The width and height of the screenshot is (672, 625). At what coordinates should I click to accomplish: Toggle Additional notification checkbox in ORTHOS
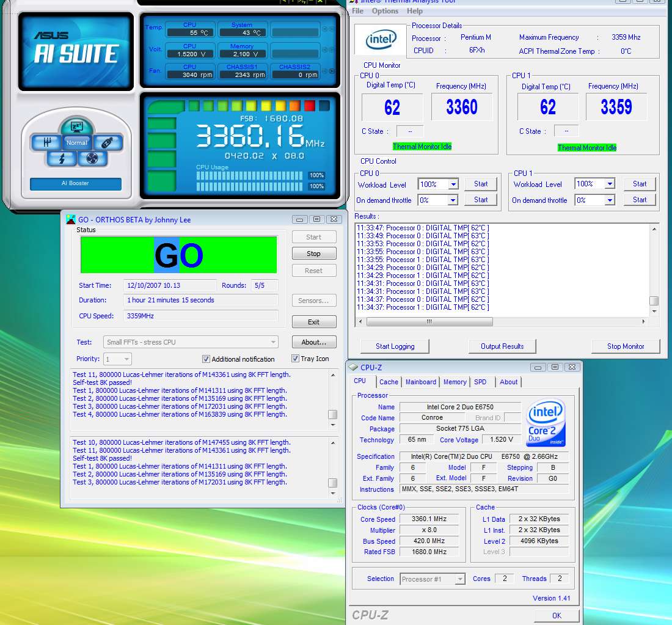[x=206, y=359]
